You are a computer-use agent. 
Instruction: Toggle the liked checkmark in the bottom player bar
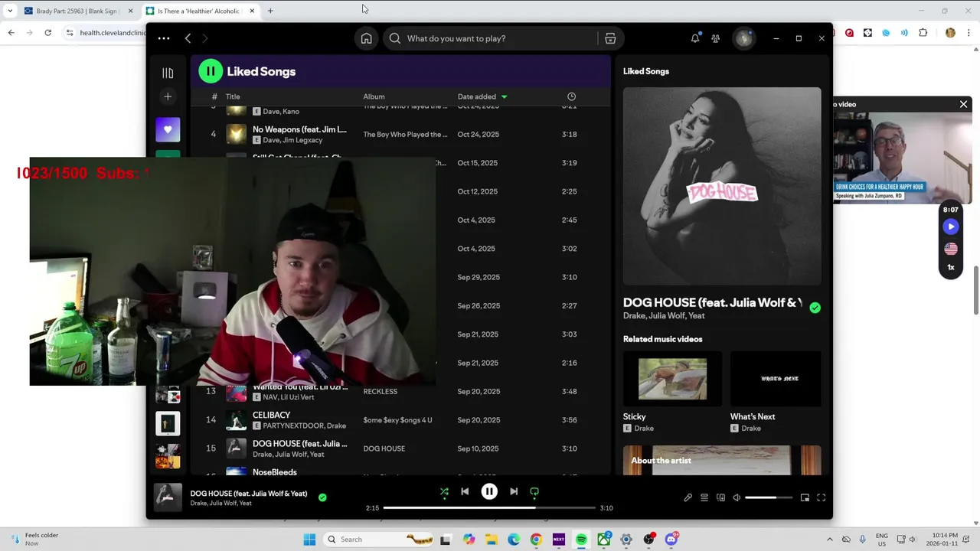[322, 497]
